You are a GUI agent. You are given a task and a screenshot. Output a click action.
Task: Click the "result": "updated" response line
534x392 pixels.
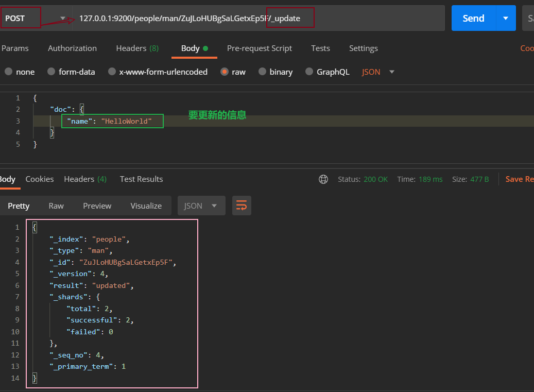point(92,285)
